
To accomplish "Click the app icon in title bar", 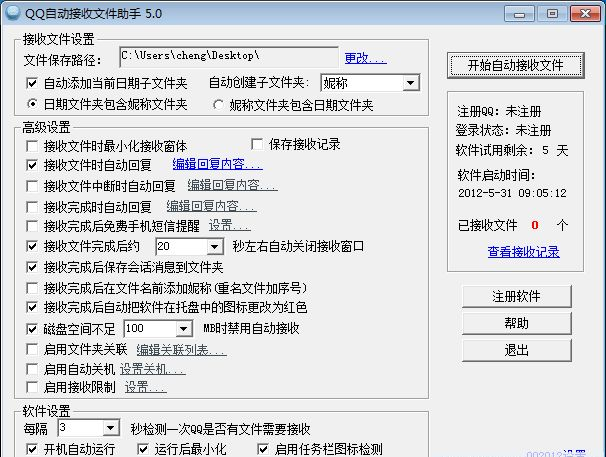I will tap(12, 13).
